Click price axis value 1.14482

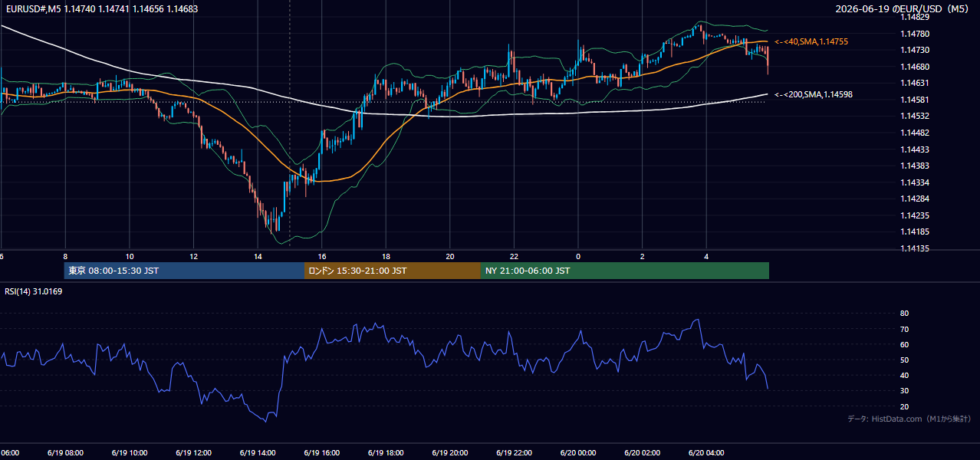pyautogui.click(x=914, y=133)
